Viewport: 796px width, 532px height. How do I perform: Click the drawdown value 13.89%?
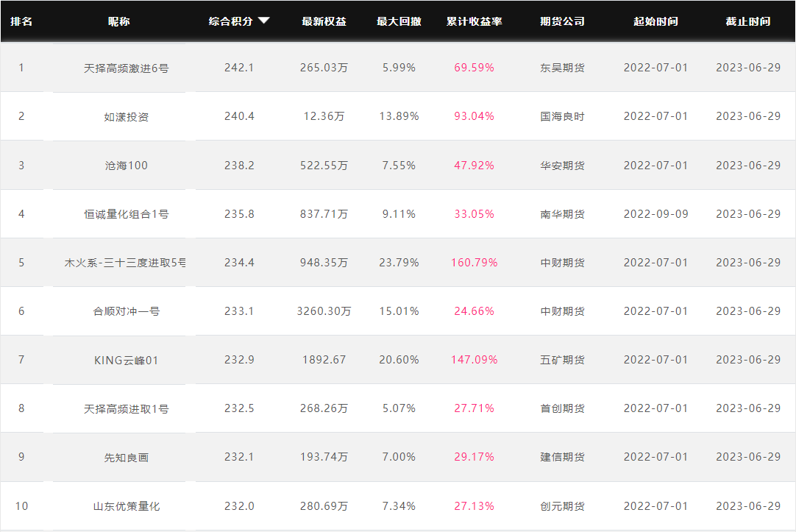(x=399, y=116)
